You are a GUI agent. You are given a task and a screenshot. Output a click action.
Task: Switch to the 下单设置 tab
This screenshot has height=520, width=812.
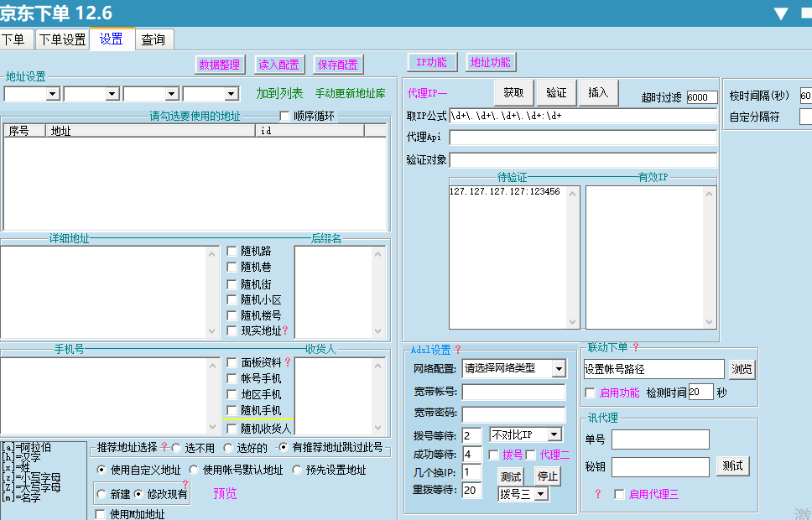[63, 39]
